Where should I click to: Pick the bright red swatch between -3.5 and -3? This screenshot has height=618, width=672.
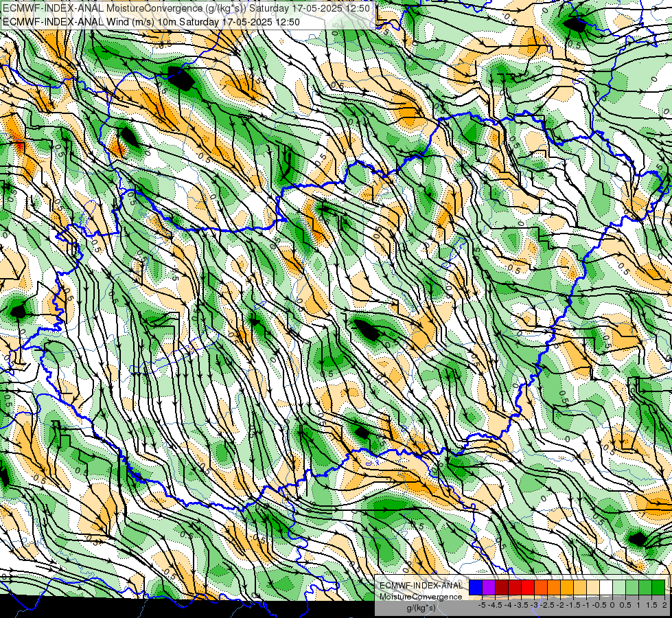[x=528, y=588]
